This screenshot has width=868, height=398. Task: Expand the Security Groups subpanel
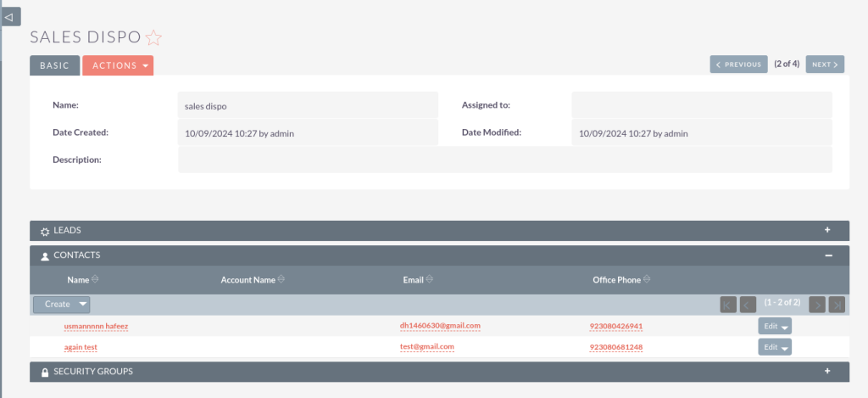826,371
